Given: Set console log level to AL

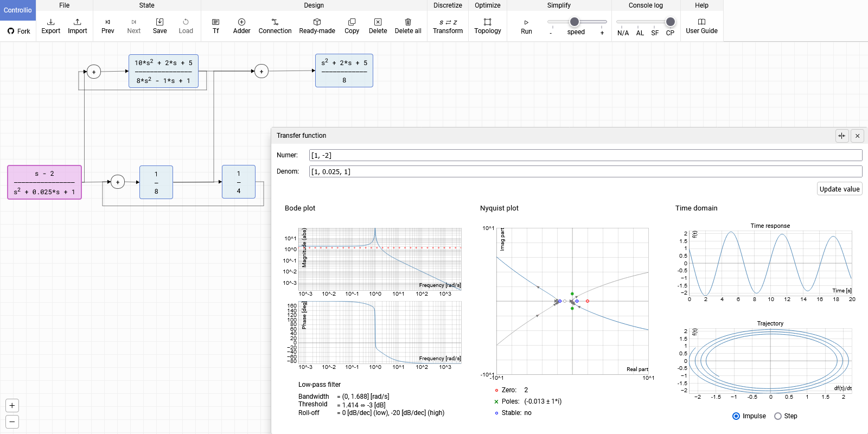Looking at the screenshot, I should (x=640, y=33).
